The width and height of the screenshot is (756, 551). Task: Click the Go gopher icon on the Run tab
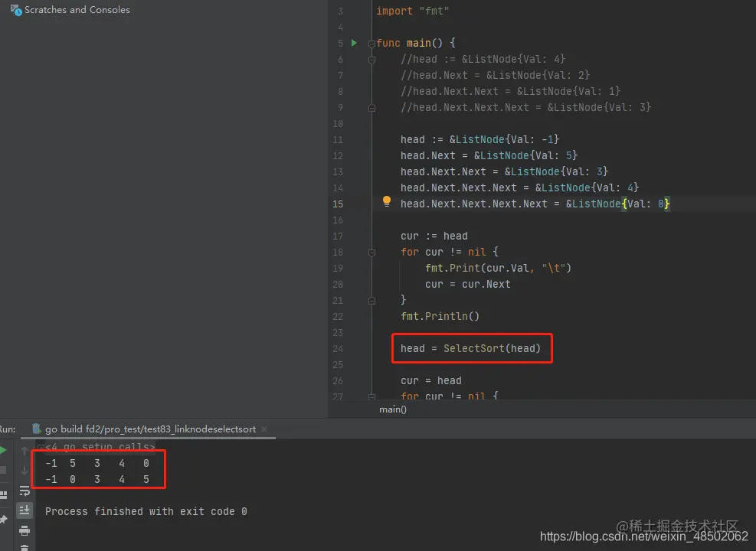pos(36,429)
